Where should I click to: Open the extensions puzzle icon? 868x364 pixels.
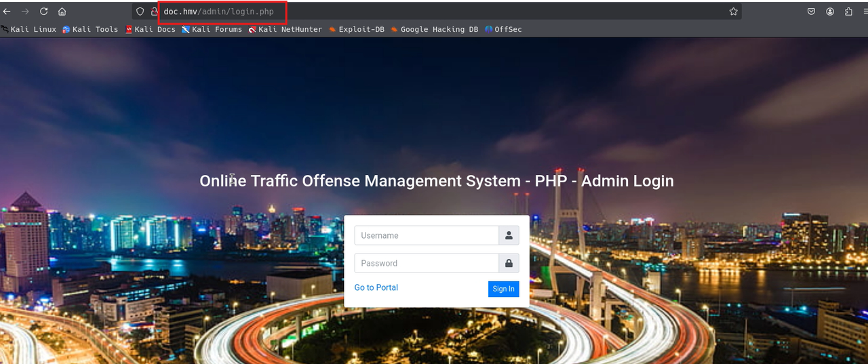(x=848, y=12)
